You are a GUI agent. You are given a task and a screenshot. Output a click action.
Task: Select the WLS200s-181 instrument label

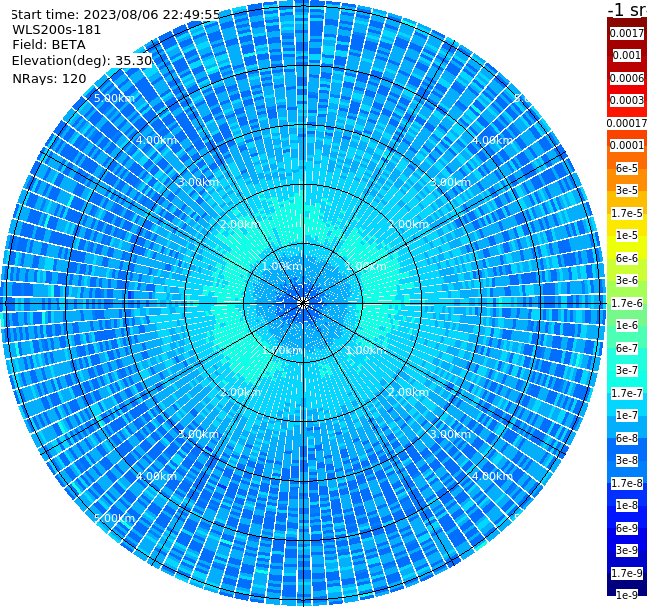[57, 30]
